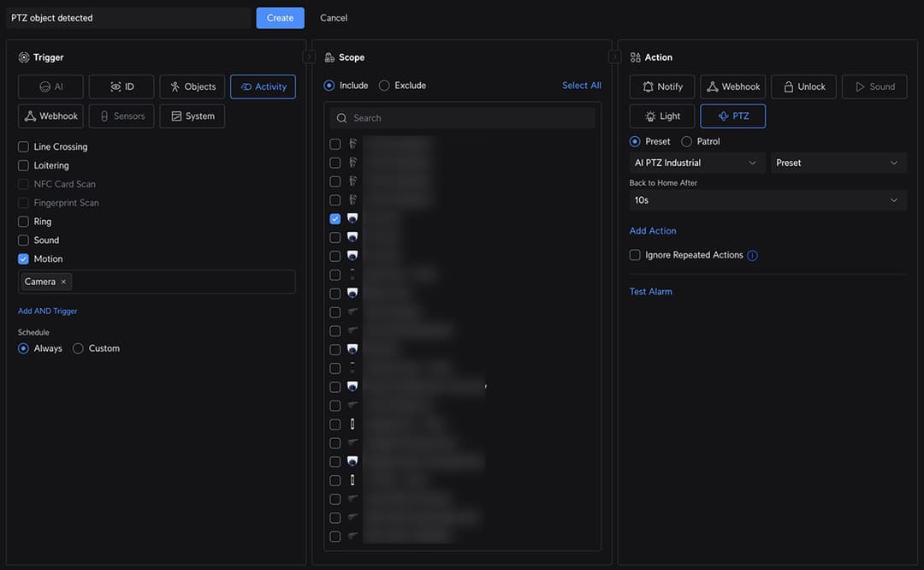Select the Webhook action button
This screenshot has width=924, height=570.
point(733,86)
